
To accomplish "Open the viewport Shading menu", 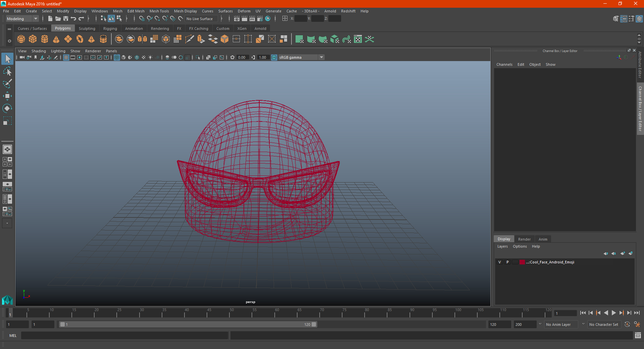I will click(x=39, y=51).
